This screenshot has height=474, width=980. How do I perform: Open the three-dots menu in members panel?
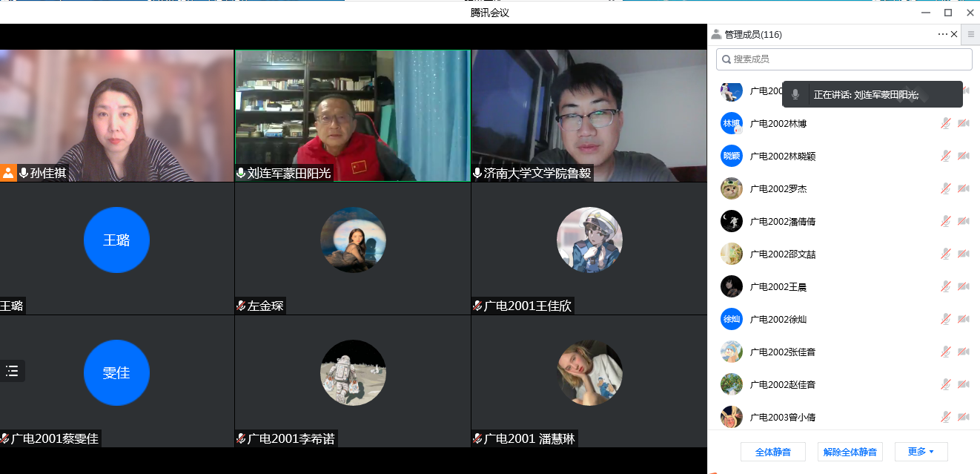[942, 34]
